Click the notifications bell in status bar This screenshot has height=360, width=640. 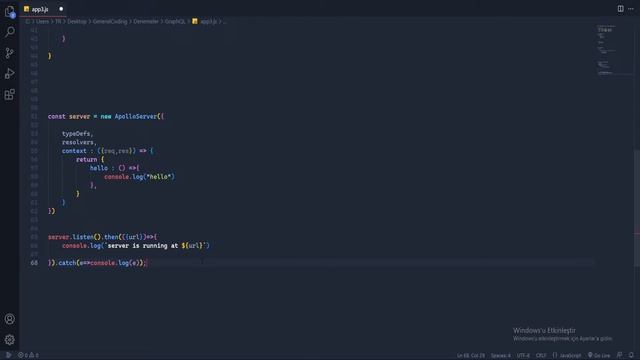point(631,355)
